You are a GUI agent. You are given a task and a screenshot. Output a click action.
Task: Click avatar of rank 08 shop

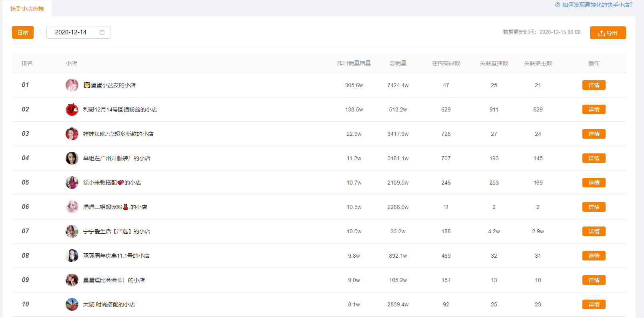tap(72, 256)
